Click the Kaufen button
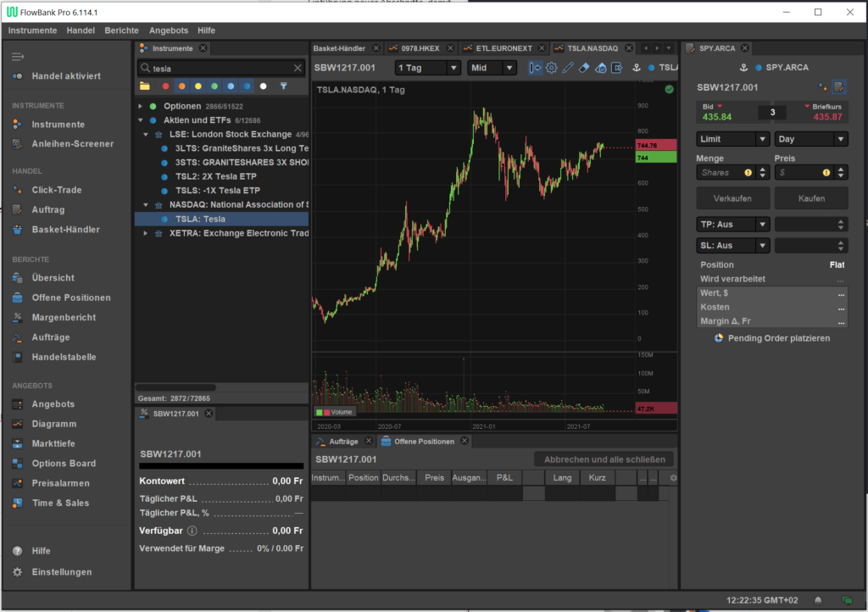This screenshot has height=612, width=868. pos(811,198)
